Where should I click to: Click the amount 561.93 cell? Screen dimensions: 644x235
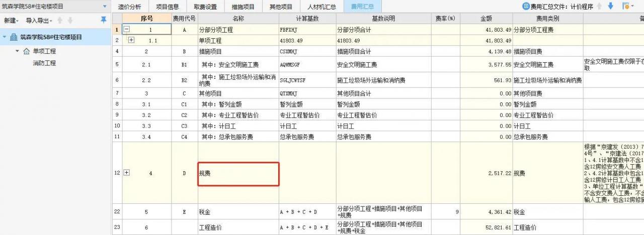tap(486, 80)
